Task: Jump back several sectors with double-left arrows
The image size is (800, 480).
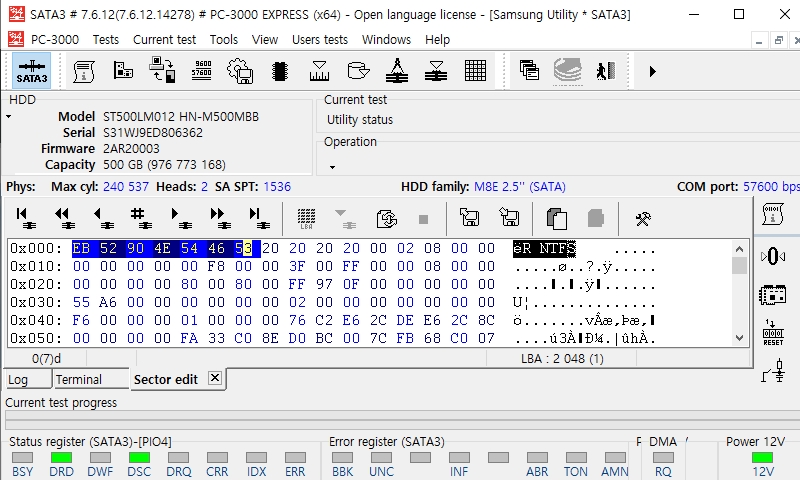Action: point(64,218)
